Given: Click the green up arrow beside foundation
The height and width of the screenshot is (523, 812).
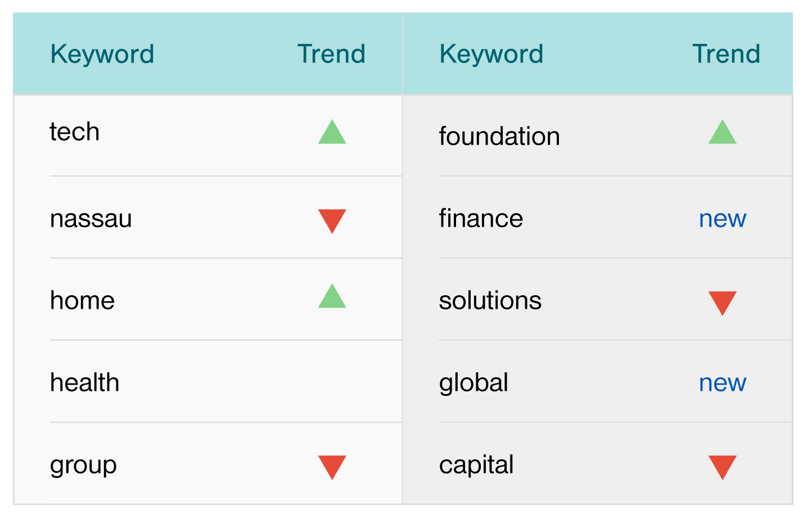Looking at the screenshot, I should [722, 133].
